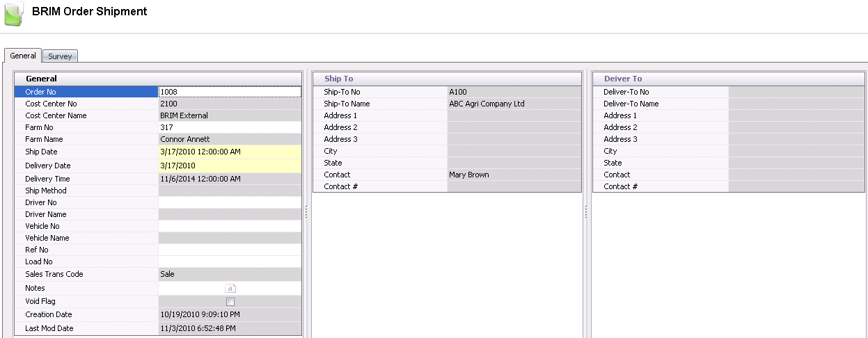Viewport: 868px width, 338px height.
Task: Click the Delivery Date field
Action: click(x=230, y=166)
